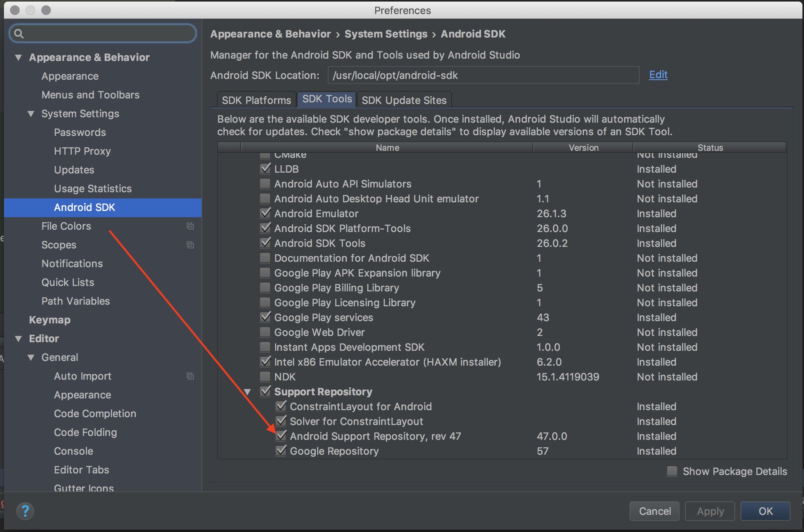
Task: Check Documentation for Android SDK checkbox
Action: [x=265, y=258]
